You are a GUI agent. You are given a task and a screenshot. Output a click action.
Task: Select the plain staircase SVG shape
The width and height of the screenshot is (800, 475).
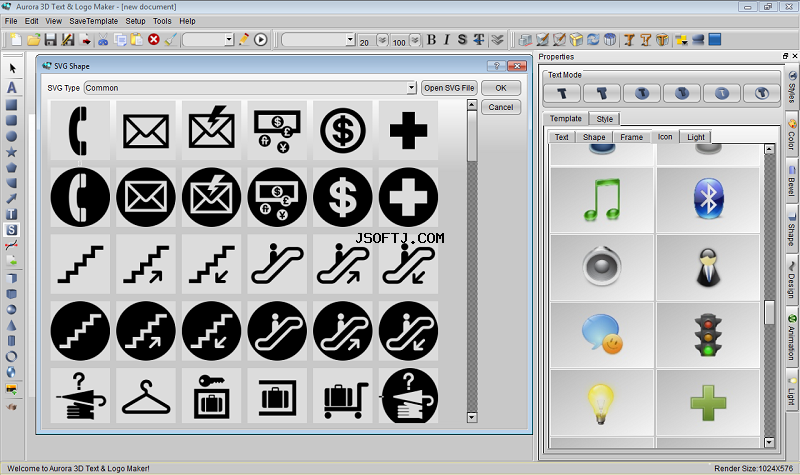pos(80,264)
